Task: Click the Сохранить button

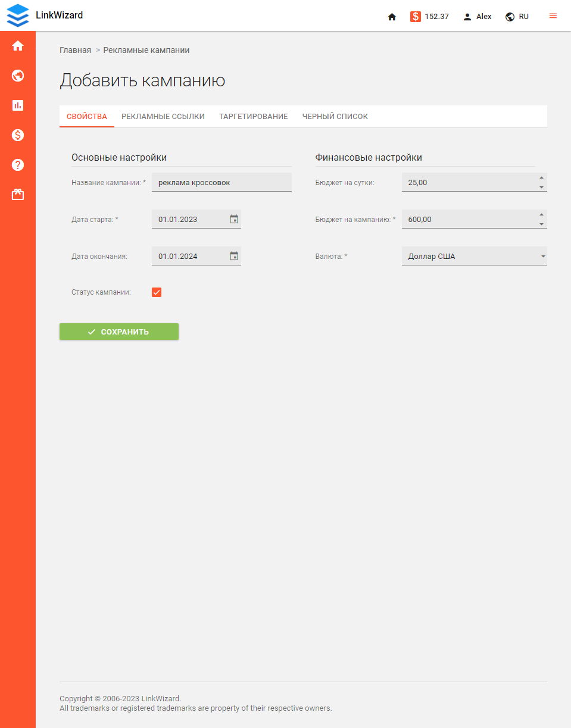Action: (x=118, y=332)
